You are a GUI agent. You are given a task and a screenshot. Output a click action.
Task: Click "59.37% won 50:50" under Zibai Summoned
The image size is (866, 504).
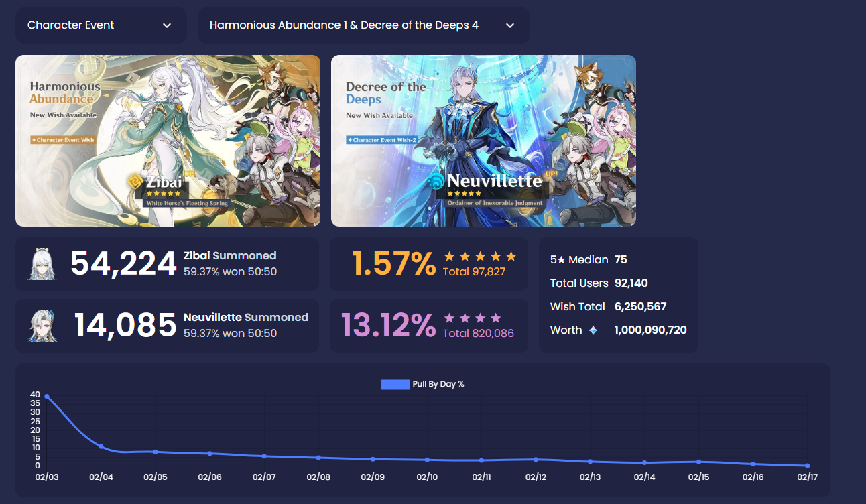[230, 271]
